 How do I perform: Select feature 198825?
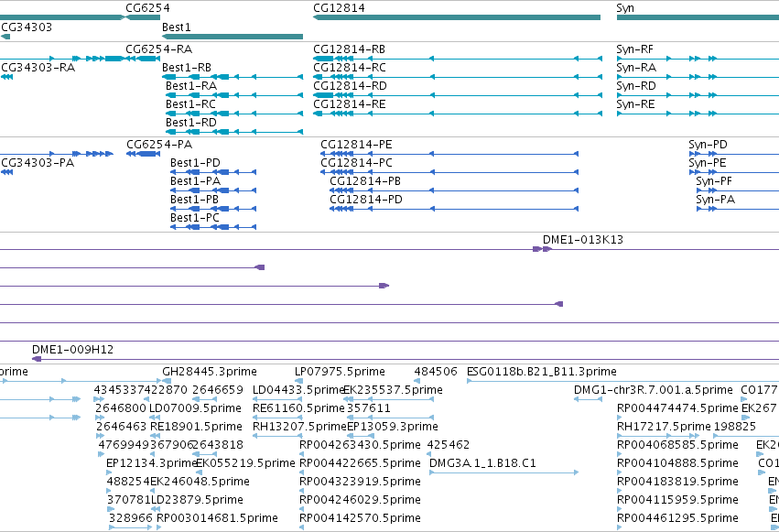[x=735, y=427]
